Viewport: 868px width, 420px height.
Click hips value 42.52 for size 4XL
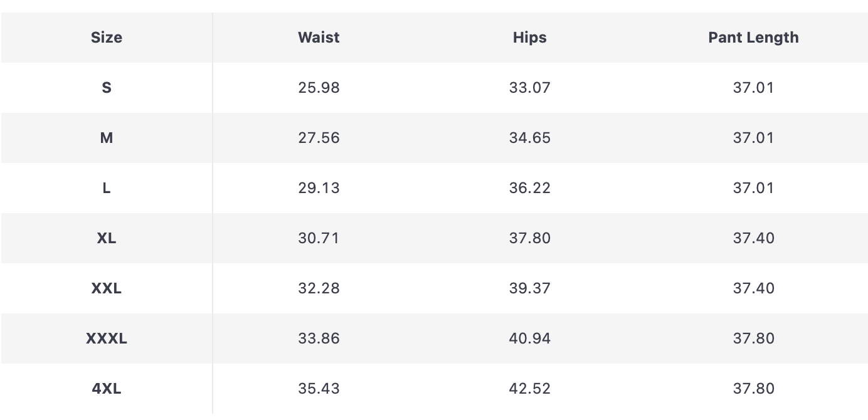(530, 389)
